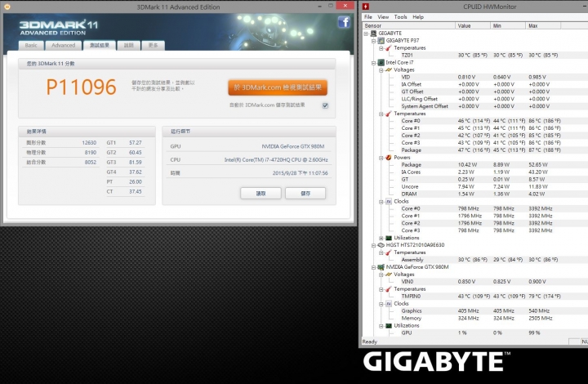This screenshot has width=588, height=384.
Task: Click the Min column header
Action: pos(508,25)
